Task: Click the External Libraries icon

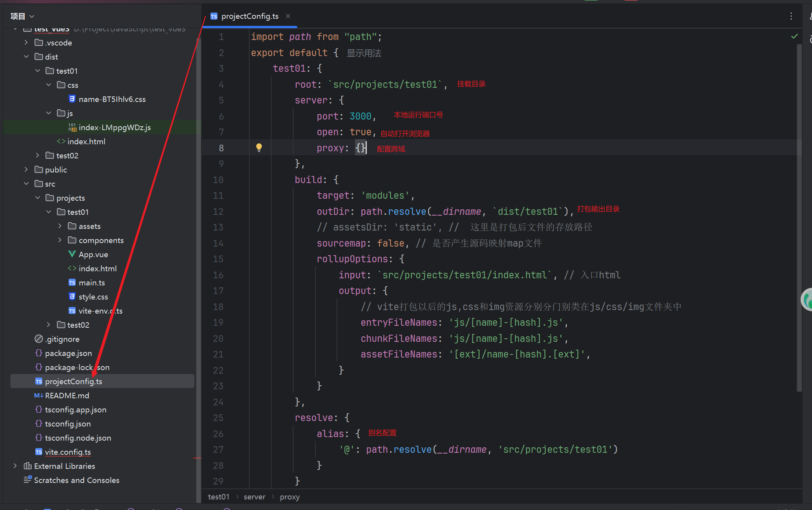Action: (27, 466)
